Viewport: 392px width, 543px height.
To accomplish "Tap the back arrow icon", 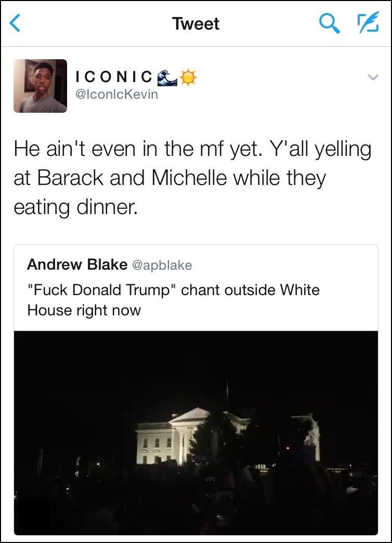I will 15,23.
